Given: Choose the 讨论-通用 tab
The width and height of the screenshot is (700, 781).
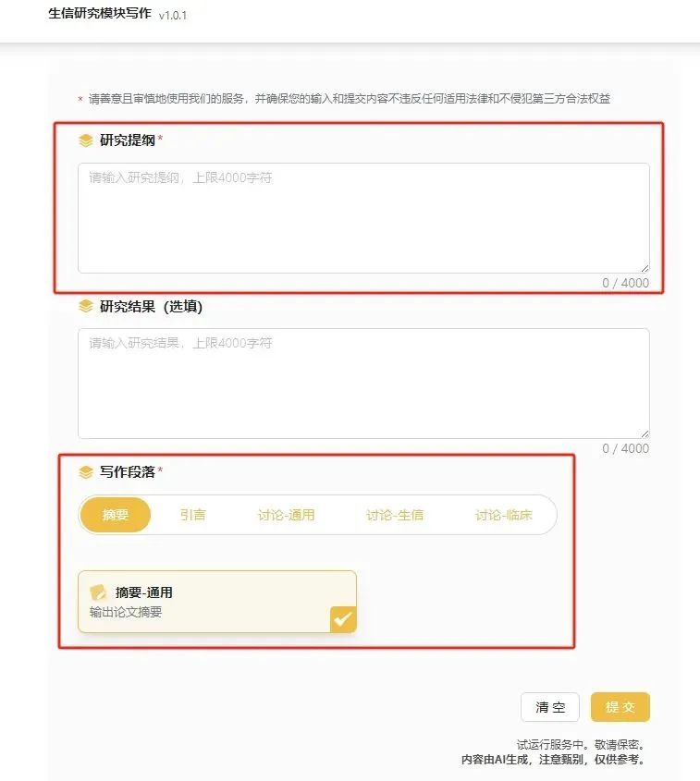Looking at the screenshot, I should 286,515.
